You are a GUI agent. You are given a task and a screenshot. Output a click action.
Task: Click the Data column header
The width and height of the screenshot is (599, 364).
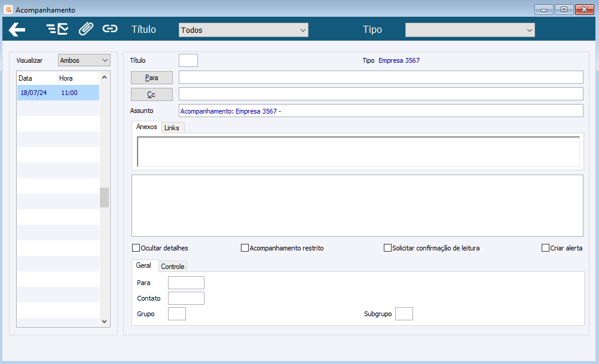[x=38, y=78]
